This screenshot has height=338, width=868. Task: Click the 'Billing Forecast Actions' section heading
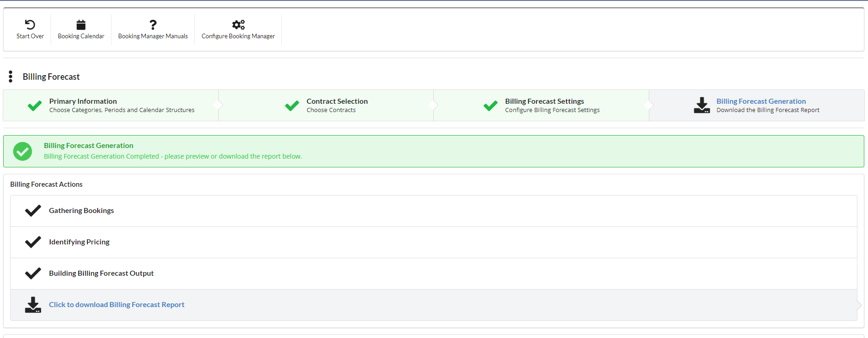click(47, 184)
